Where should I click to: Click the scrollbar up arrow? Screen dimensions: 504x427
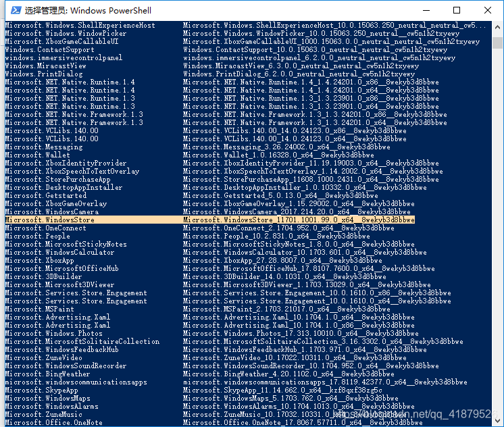(x=497, y=28)
